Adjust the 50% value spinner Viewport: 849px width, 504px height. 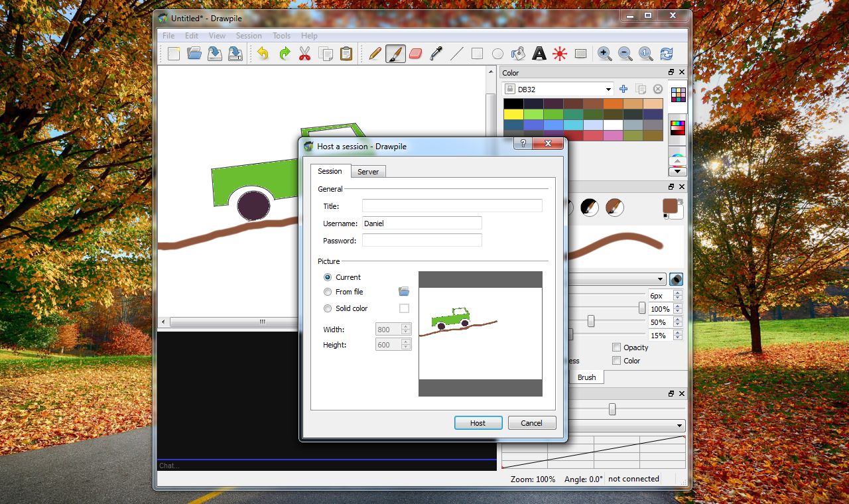tap(665, 322)
